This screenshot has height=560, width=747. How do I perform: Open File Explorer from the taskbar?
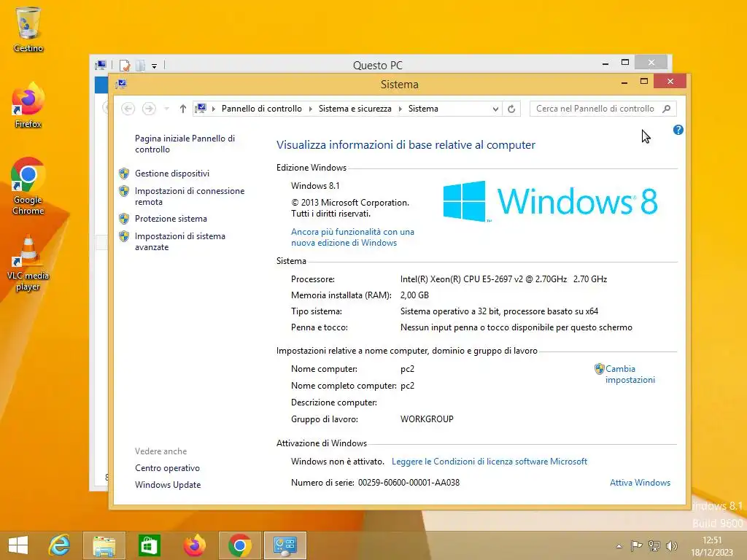(x=104, y=545)
